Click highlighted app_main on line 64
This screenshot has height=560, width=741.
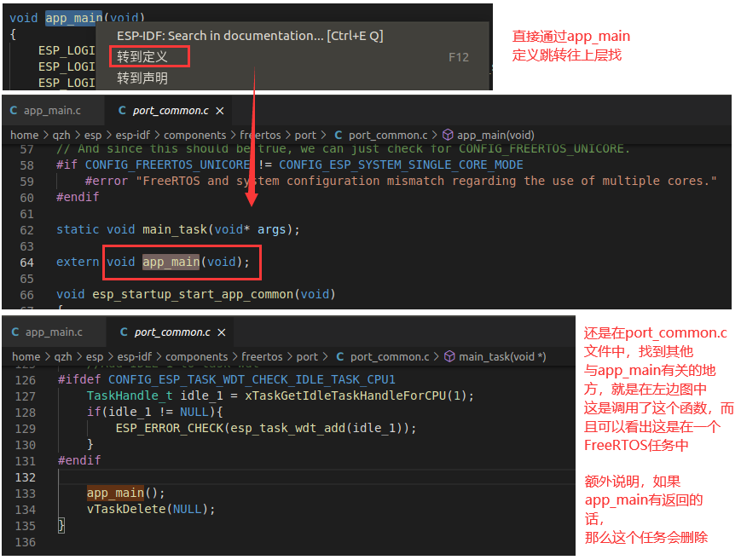click(171, 262)
